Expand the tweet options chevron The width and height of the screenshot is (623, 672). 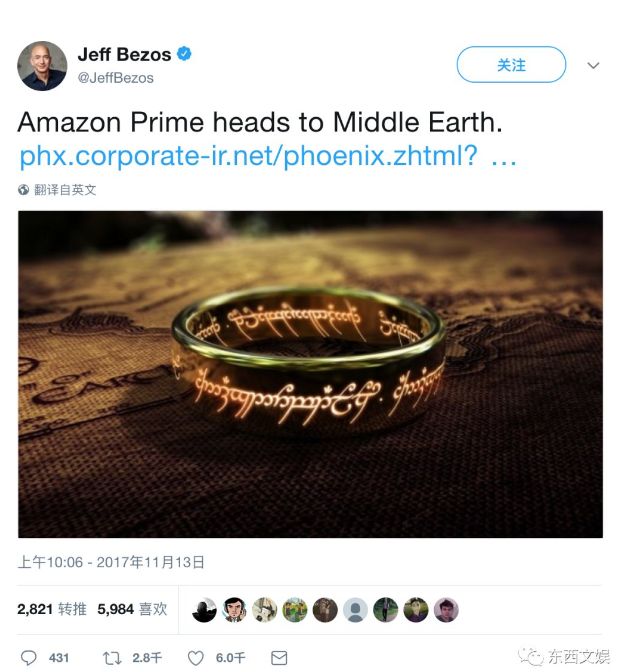tap(593, 65)
